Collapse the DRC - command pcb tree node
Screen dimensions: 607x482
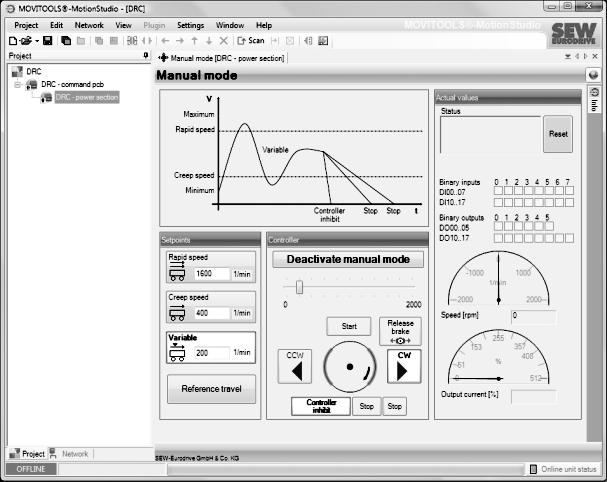click(x=17, y=84)
